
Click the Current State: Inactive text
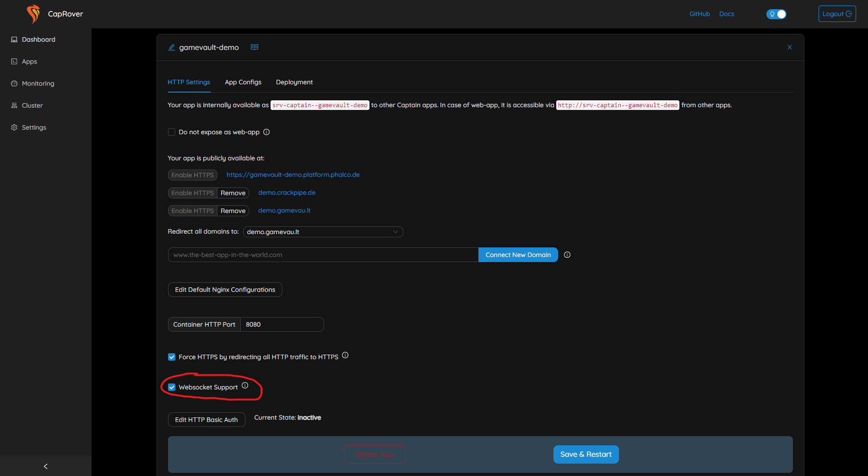pos(288,417)
